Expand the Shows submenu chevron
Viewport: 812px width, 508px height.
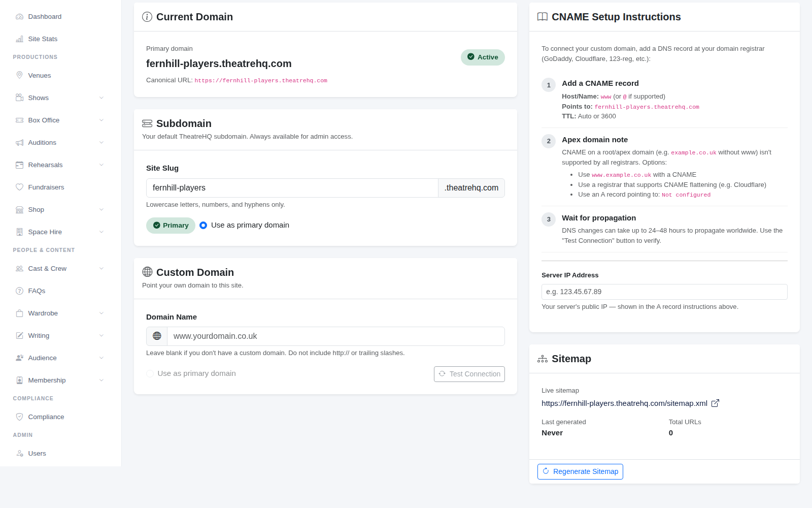[101, 98]
